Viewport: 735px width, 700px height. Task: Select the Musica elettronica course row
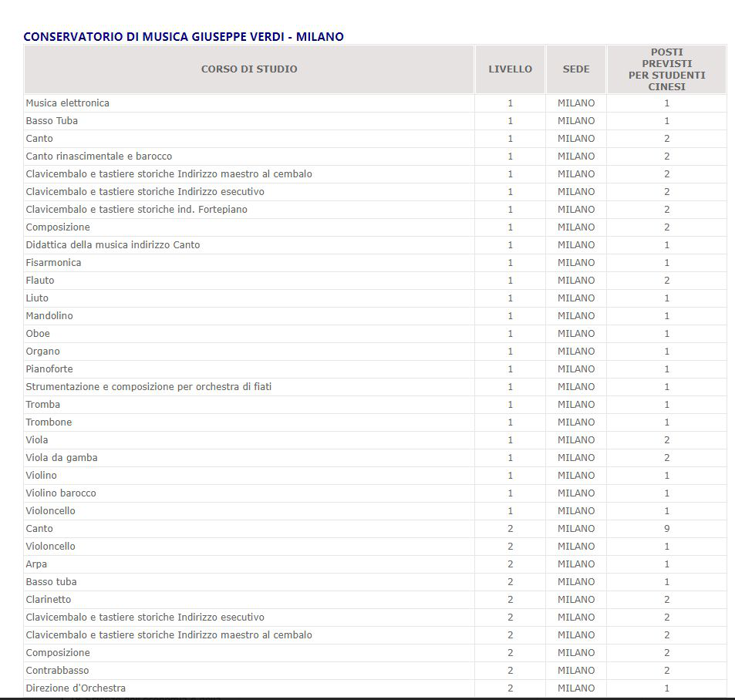point(68,103)
